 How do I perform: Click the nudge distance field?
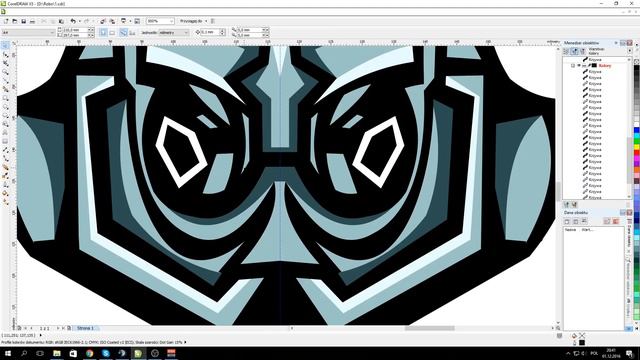pos(210,32)
